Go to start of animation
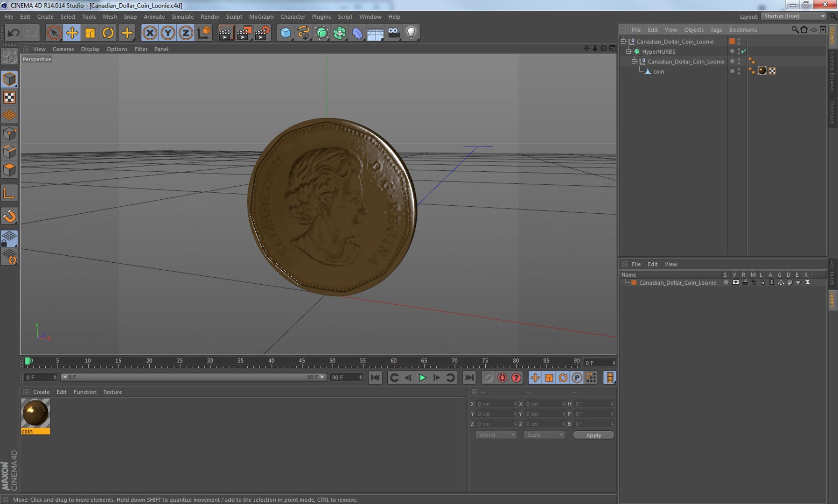Viewport: 838px width, 504px height. [x=375, y=378]
